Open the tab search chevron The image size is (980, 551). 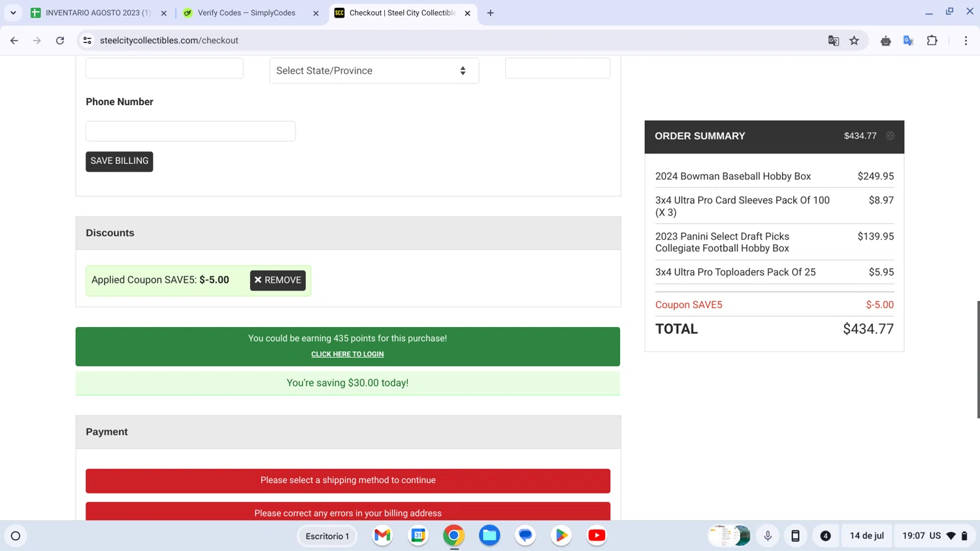pos(13,12)
